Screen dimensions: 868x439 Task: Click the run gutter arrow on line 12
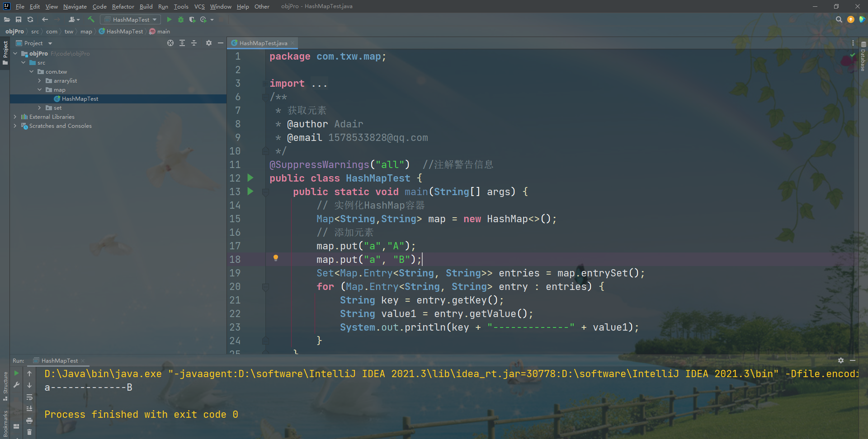pyautogui.click(x=250, y=178)
